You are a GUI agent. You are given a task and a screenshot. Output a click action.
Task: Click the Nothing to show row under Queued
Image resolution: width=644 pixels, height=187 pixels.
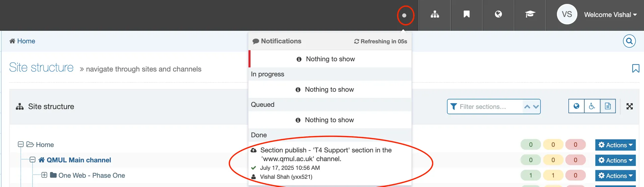(330, 120)
